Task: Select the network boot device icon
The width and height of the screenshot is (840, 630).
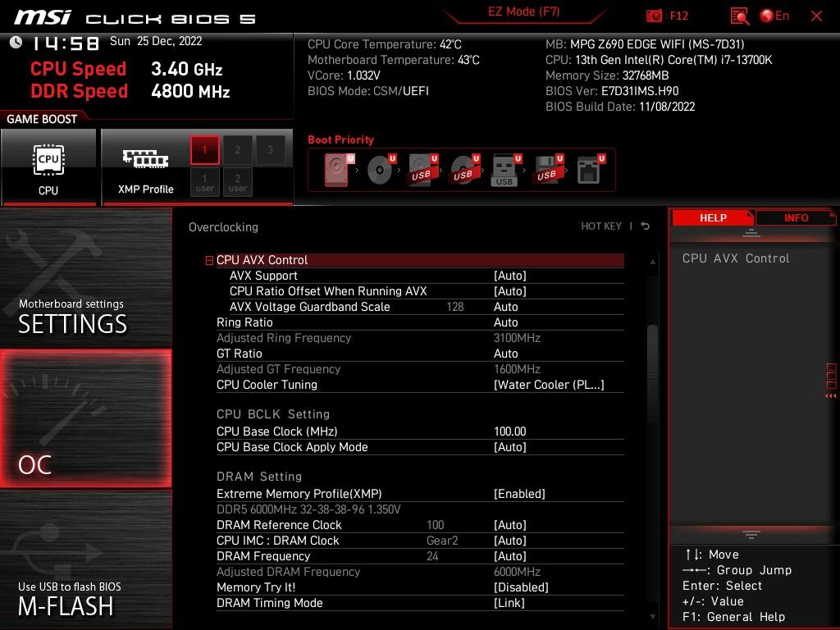Action: [588, 171]
